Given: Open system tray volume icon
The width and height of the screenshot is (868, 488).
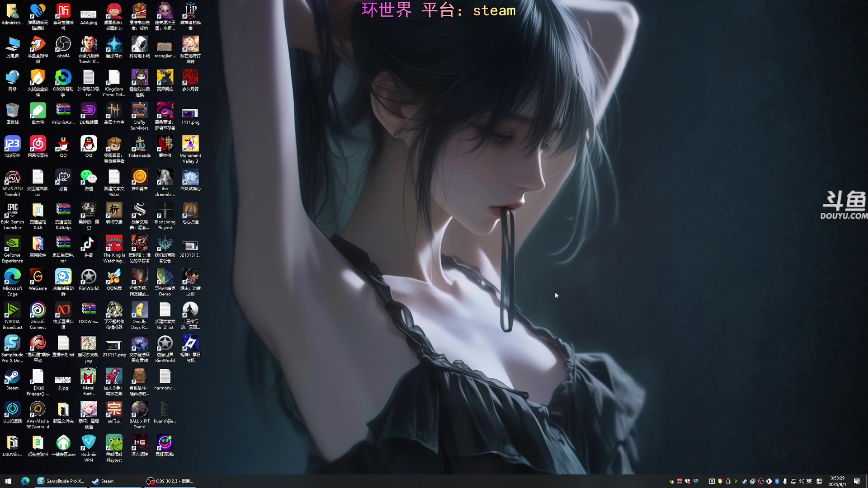Looking at the screenshot, I should pos(801,481).
